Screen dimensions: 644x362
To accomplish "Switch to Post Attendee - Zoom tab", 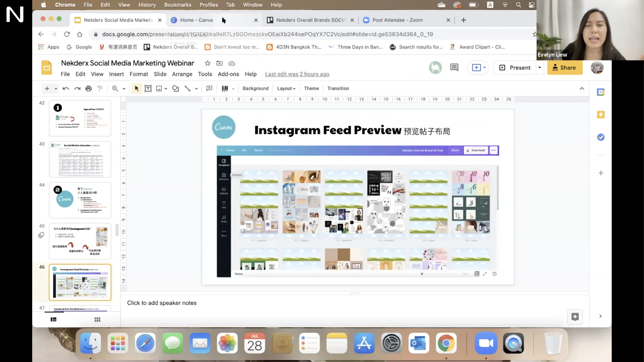I will pyautogui.click(x=406, y=20).
